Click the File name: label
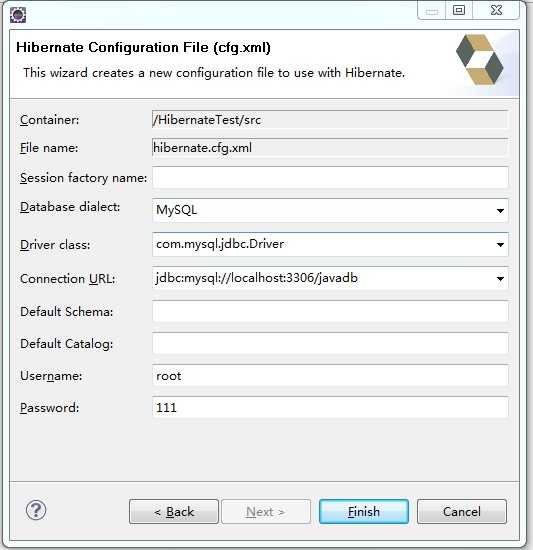 coord(49,148)
